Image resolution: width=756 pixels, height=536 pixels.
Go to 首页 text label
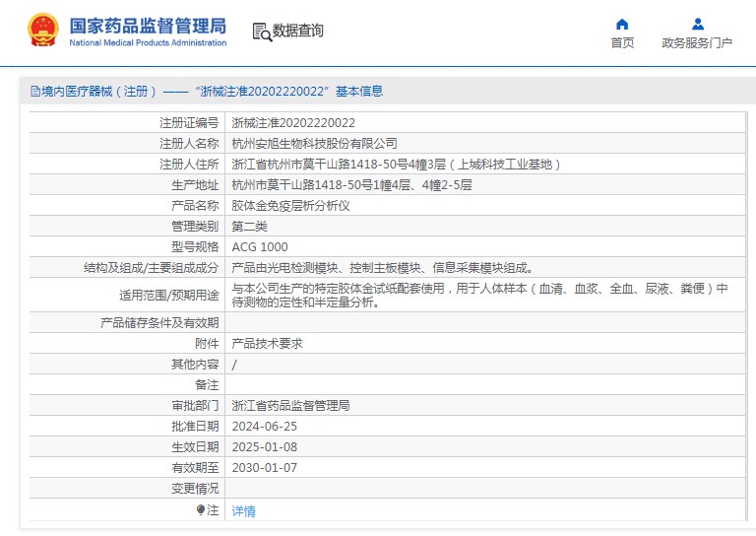(x=622, y=43)
